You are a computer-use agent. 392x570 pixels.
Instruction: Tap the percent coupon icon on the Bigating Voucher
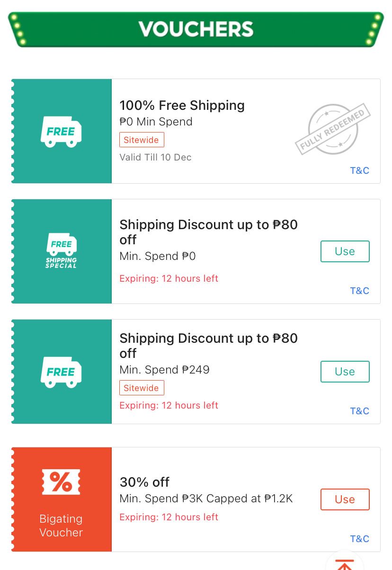(x=61, y=482)
